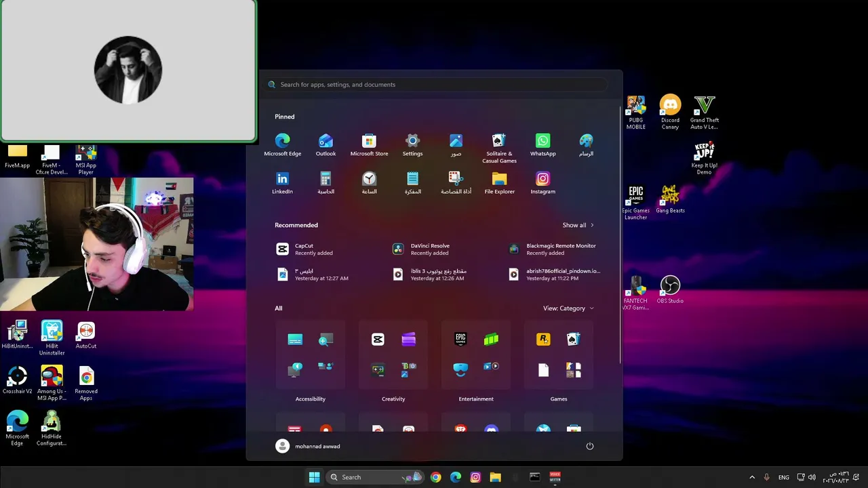
Task: Show hidden icons in the system tray
Action: point(751,477)
